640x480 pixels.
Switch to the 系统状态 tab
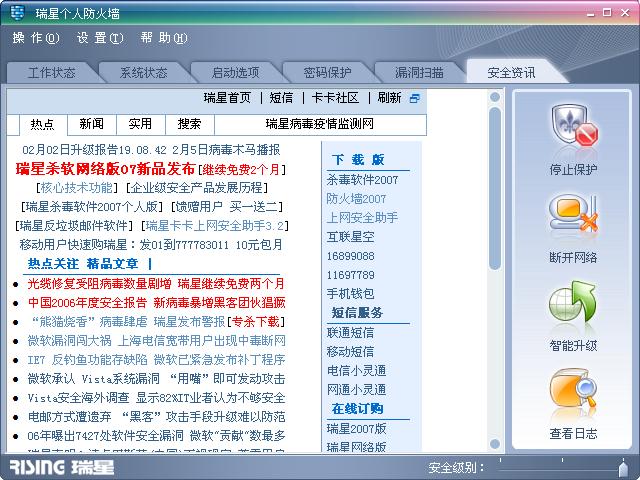(144, 73)
